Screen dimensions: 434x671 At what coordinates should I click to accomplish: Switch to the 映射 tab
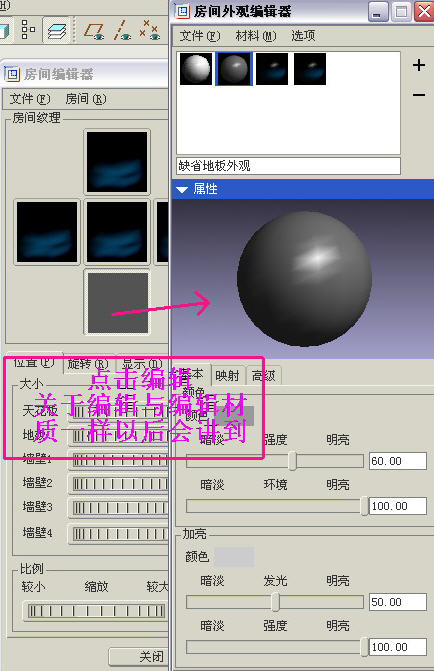(227, 376)
